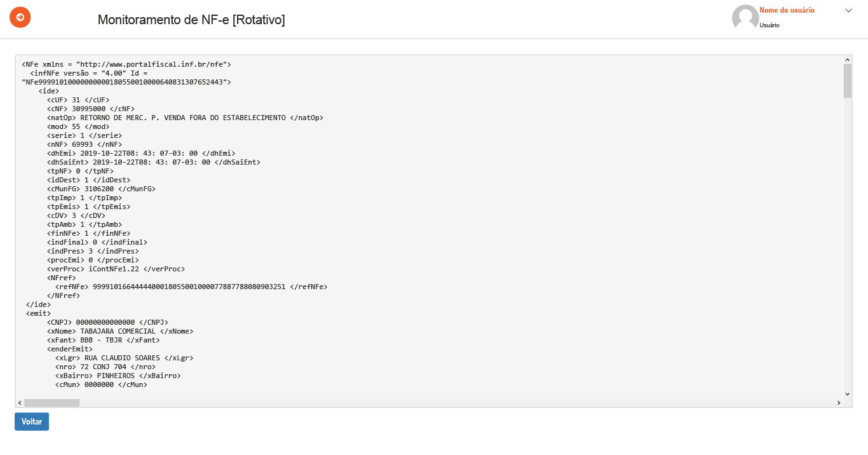Screen dimensions: 868x455
Task: Click the horizontal scrollbar thumb
Action: 52,403
